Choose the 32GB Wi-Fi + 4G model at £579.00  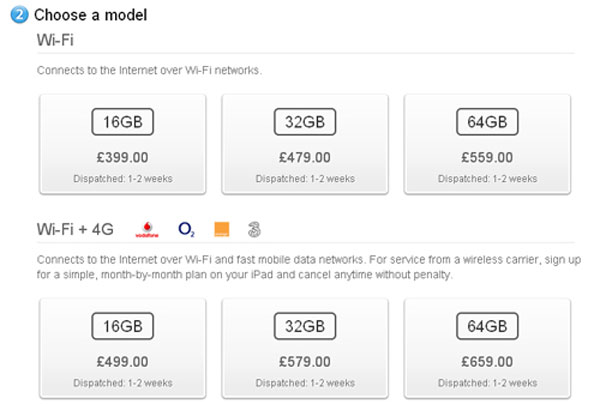[304, 347]
